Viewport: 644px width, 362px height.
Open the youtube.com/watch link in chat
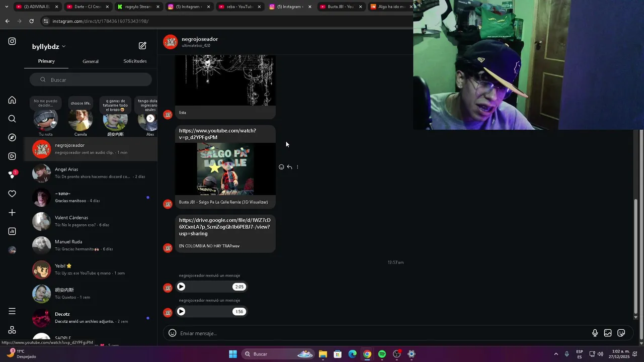coord(217,134)
